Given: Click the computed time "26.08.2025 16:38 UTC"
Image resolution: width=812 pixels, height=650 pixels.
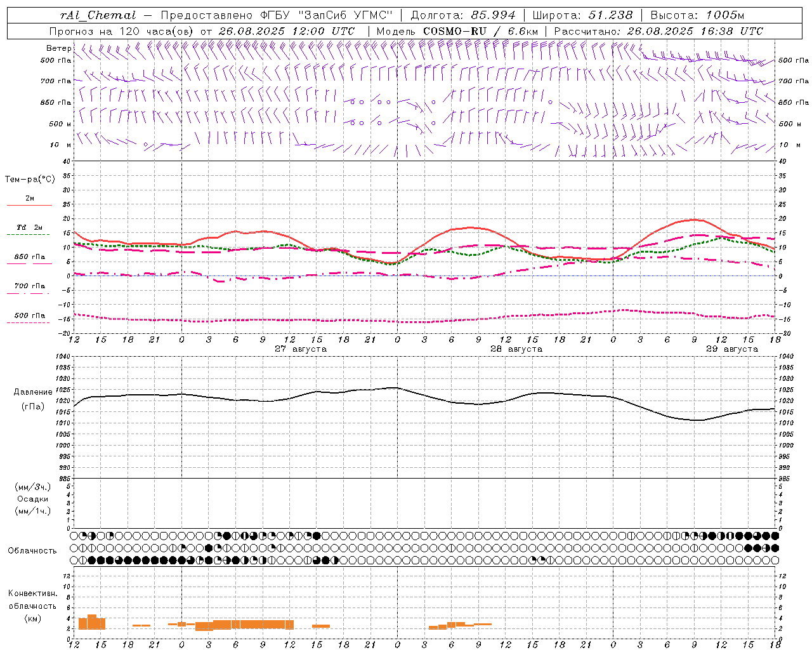Looking at the screenshot, I should 695,31.
